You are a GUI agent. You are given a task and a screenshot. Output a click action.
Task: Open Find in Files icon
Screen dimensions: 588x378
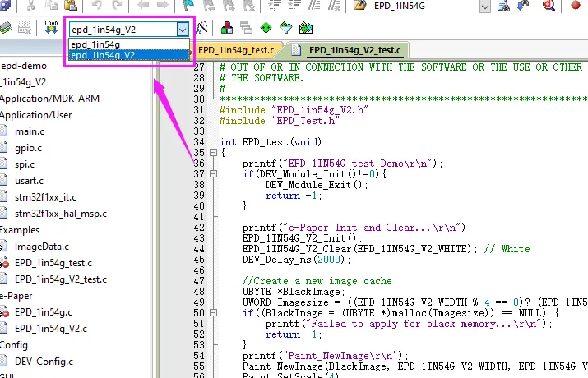pyautogui.click(x=503, y=5)
